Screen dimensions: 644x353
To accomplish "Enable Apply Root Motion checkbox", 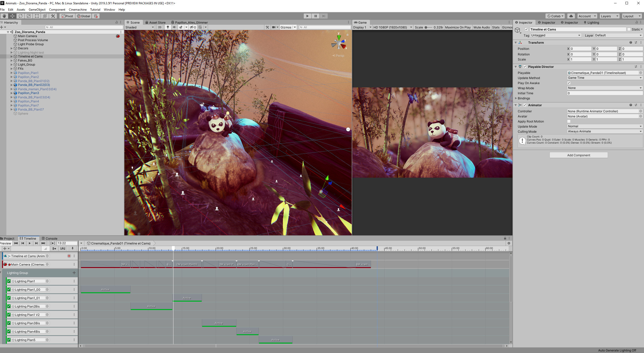I will pyautogui.click(x=569, y=121).
